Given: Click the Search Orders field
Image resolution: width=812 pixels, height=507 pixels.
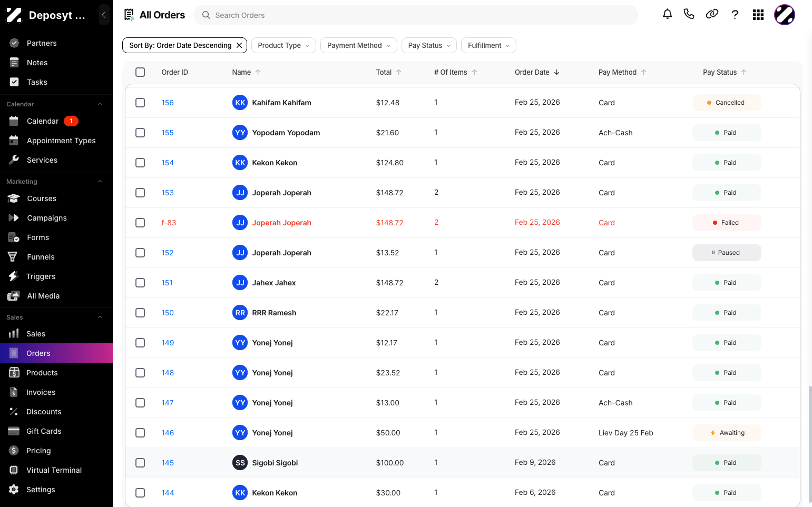Looking at the screenshot, I should point(416,15).
